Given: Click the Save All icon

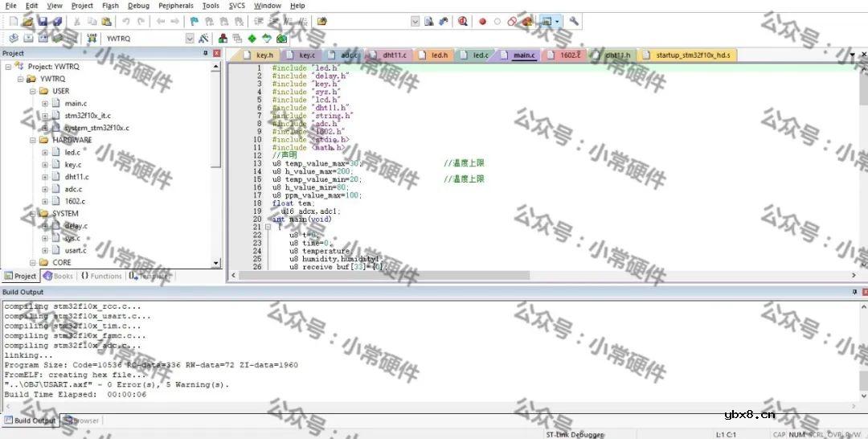Looking at the screenshot, I should tap(56, 22).
